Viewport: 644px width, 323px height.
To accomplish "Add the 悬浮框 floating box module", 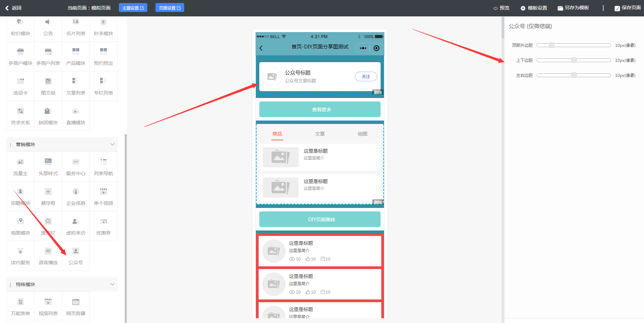I will pos(48,197).
